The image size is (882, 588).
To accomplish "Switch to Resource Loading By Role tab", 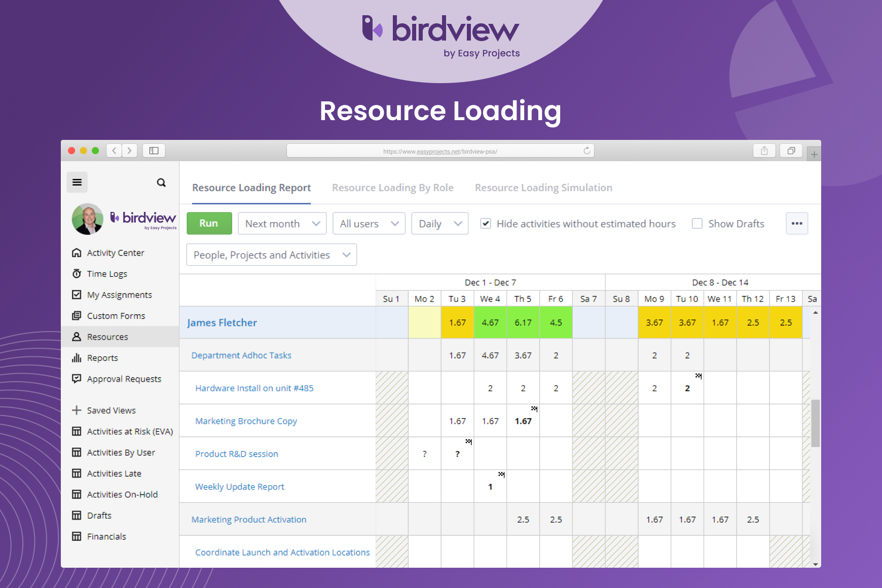I will point(392,188).
